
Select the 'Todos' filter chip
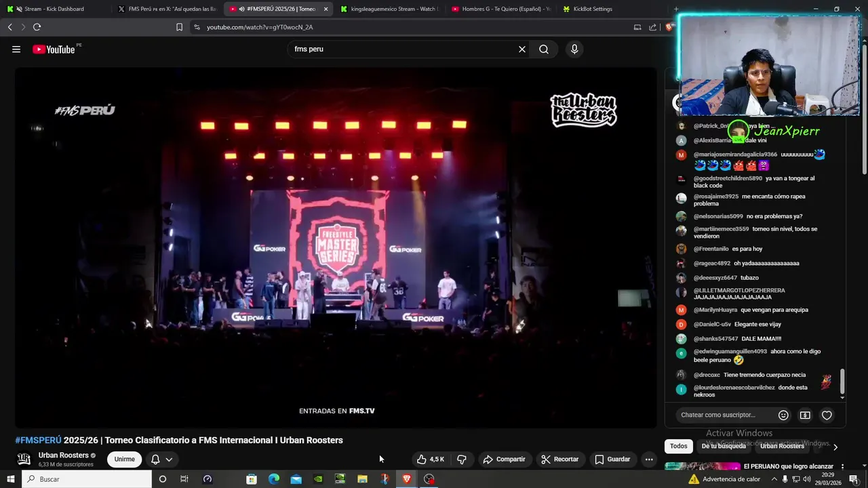click(679, 446)
